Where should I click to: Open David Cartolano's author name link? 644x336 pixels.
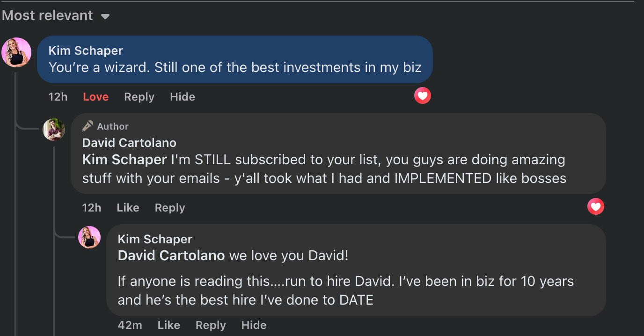pos(129,143)
